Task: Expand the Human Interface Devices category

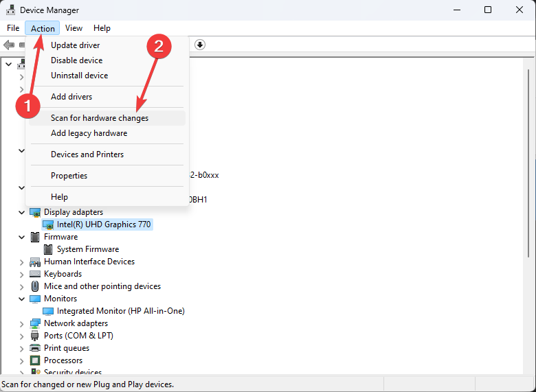Action: point(21,262)
